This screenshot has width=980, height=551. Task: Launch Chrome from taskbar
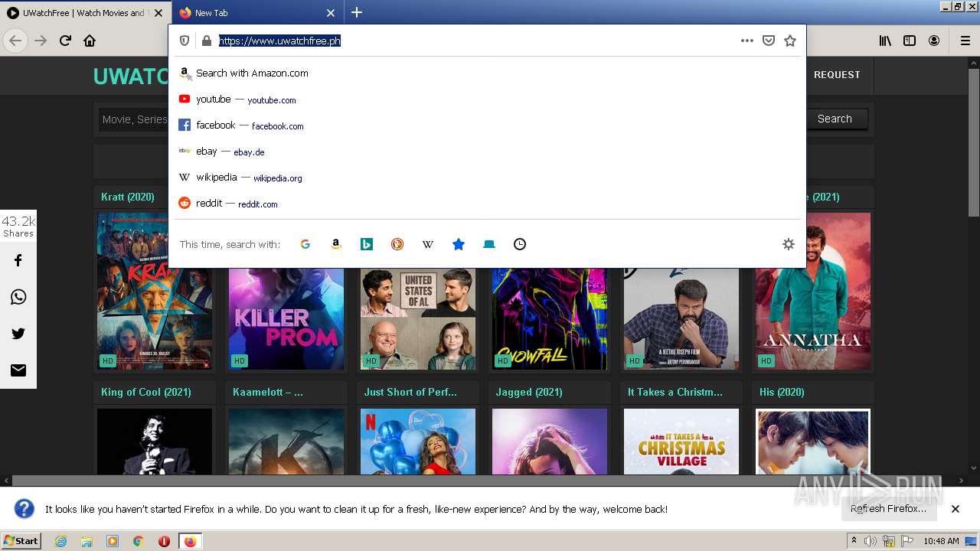138,541
